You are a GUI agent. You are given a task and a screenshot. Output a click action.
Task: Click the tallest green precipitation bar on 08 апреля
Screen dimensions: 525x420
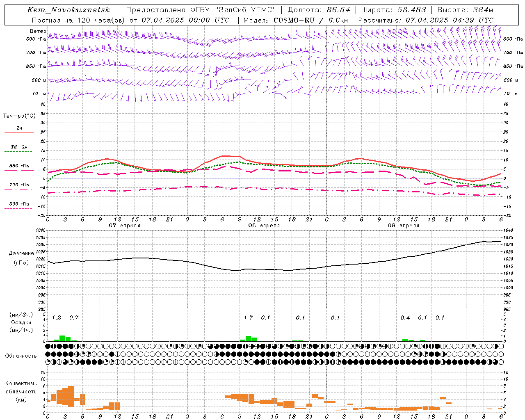click(x=248, y=339)
